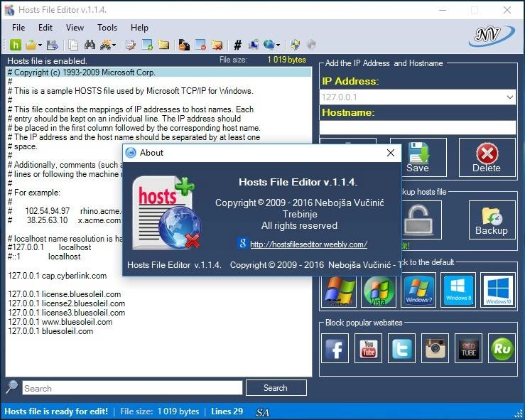Click the network computer toolbar icon
Viewport: 525px width, 420px height.
[254, 45]
